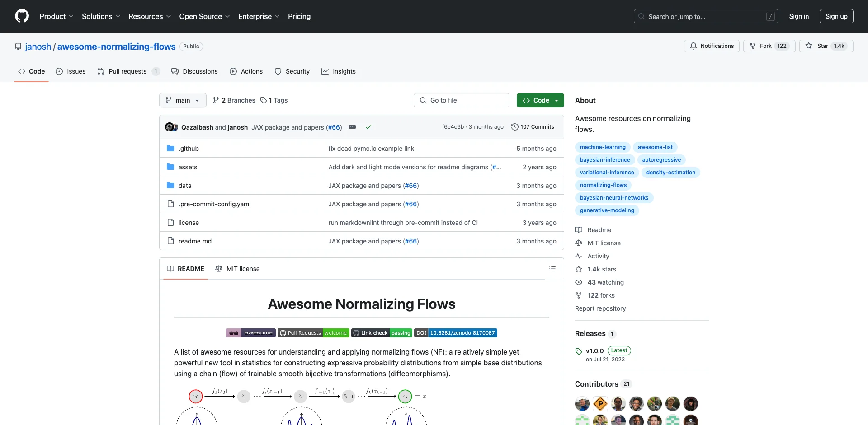Select the density-estimation topic tag
Viewport: 868px width, 425px height.
[x=671, y=173]
